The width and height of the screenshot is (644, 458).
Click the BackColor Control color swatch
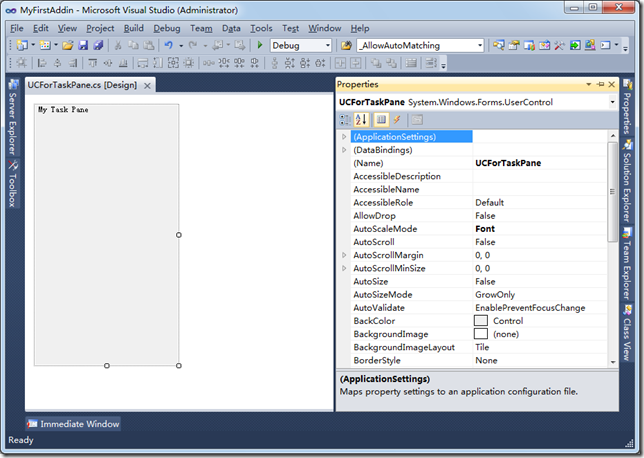point(481,320)
